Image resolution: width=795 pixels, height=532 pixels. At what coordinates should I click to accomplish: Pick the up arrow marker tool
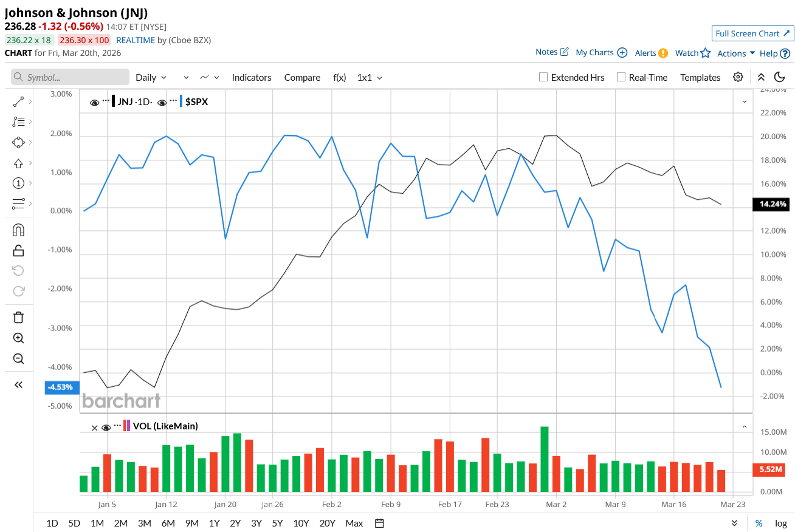pyautogui.click(x=18, y=163)
